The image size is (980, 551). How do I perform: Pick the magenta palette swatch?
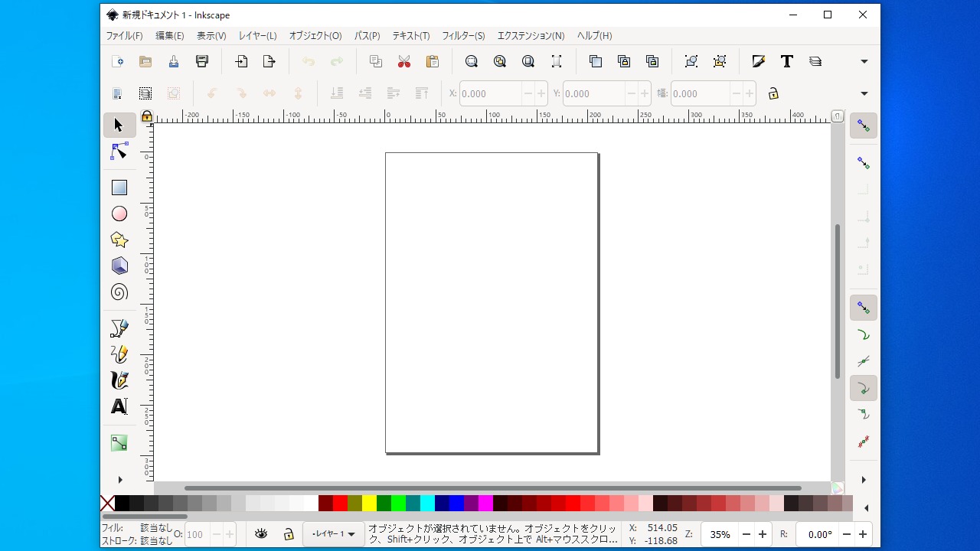click(x=485, y=504)
